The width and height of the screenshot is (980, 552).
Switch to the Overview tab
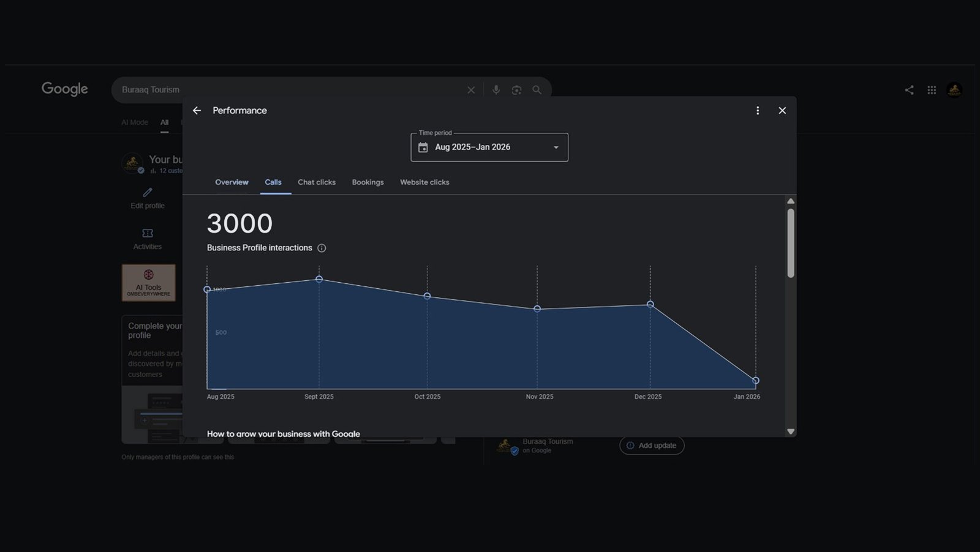232,182
